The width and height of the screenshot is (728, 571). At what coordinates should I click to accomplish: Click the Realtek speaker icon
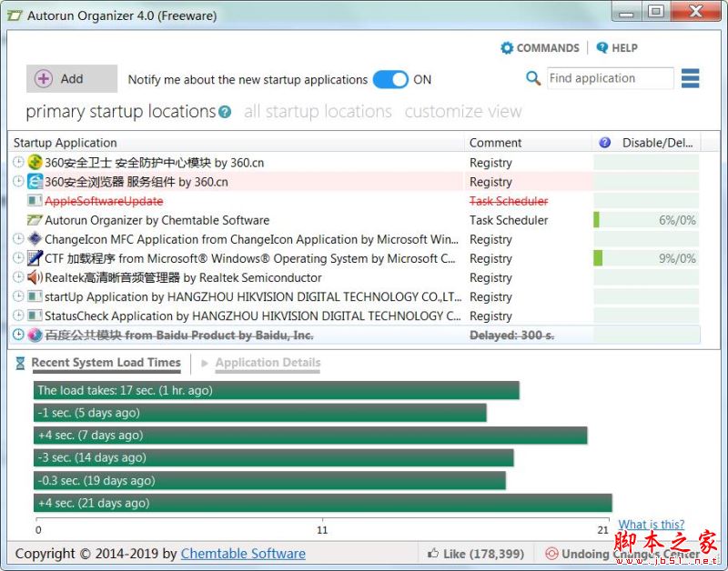(x=35, y=277)
